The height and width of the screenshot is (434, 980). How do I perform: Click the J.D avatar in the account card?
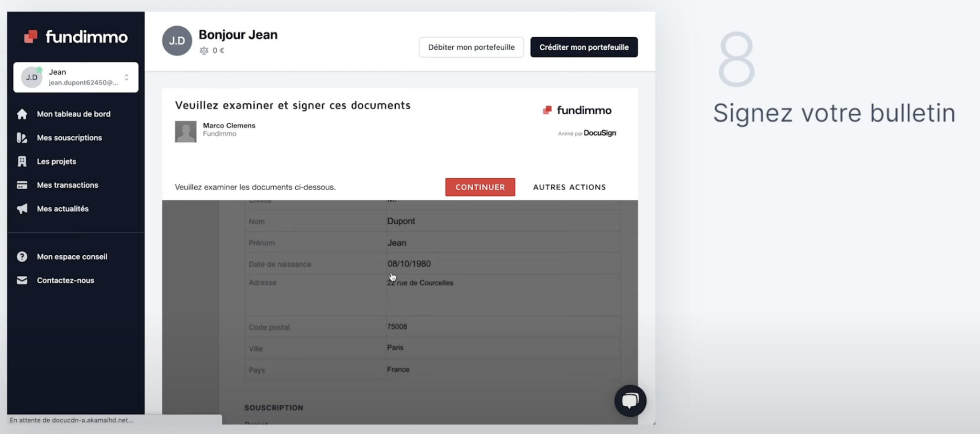click(x=32, y=77)
